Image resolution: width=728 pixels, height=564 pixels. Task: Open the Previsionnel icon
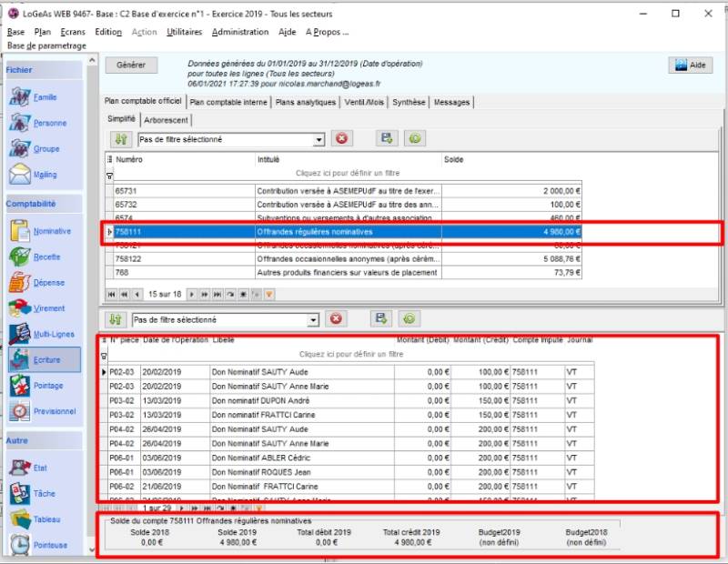(x=20, y=411)
